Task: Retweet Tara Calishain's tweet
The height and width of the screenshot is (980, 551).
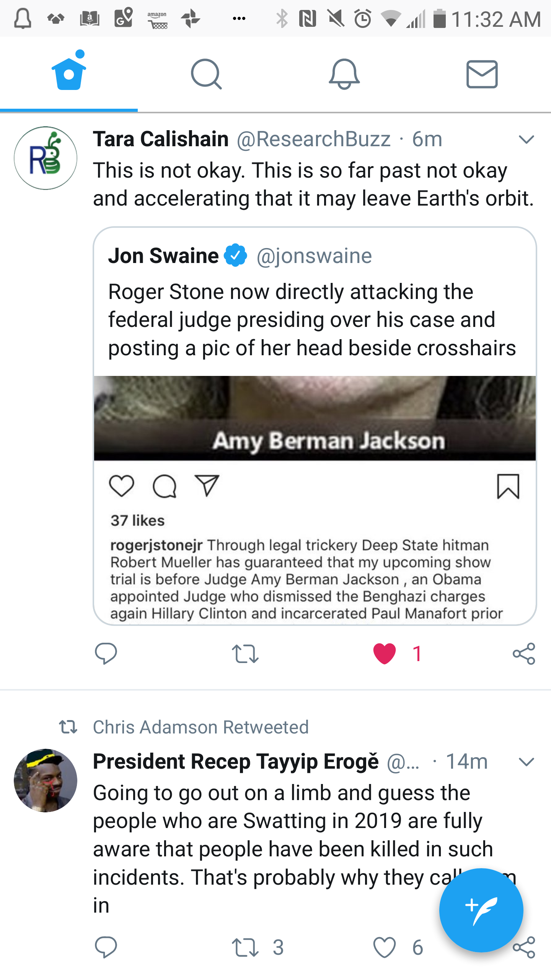Action: [x=245, y=653]
